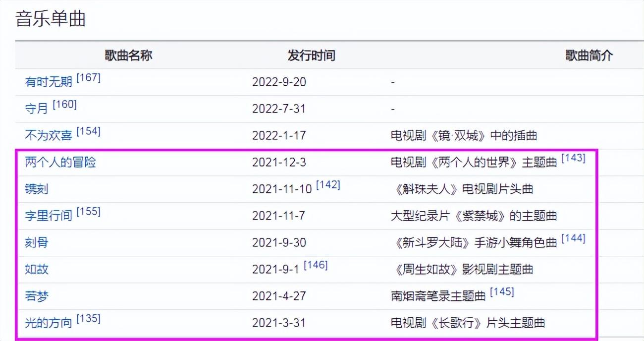Open the song link 不为欢喜
Screen dimensions: 644x341
point(49,136)
